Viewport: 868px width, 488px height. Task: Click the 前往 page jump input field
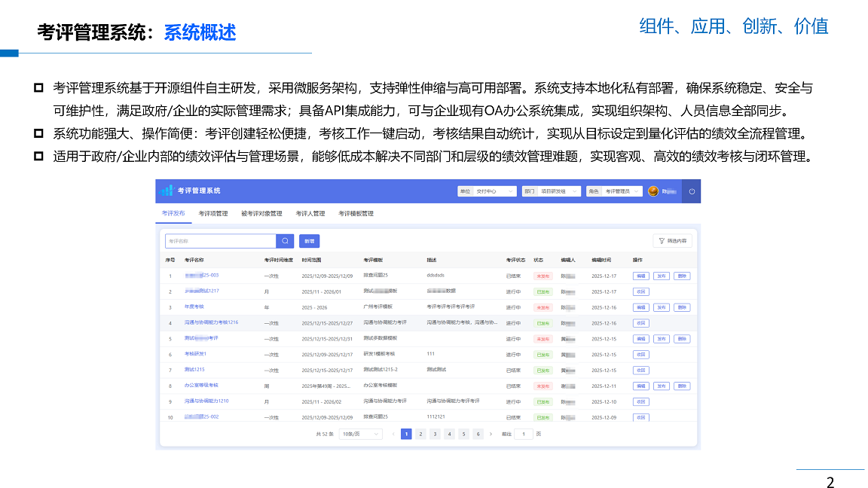pyautogui.click(x=525, y=434)
